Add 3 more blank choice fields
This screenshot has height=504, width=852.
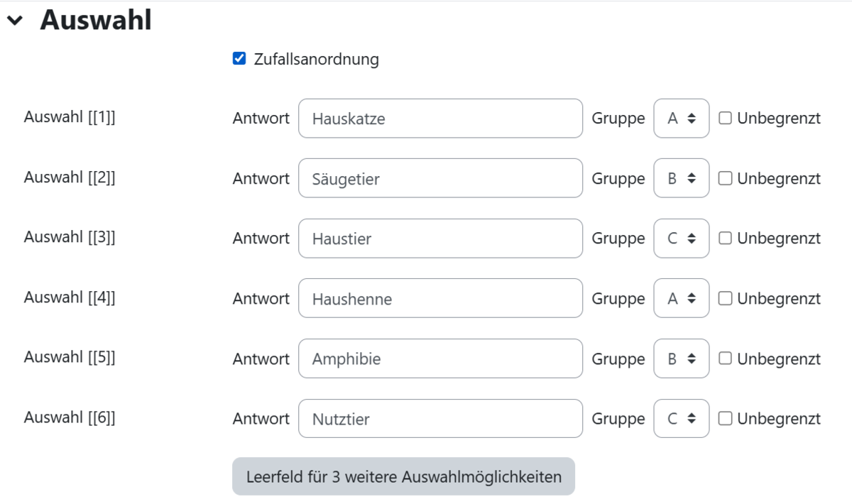coord(403,476)
